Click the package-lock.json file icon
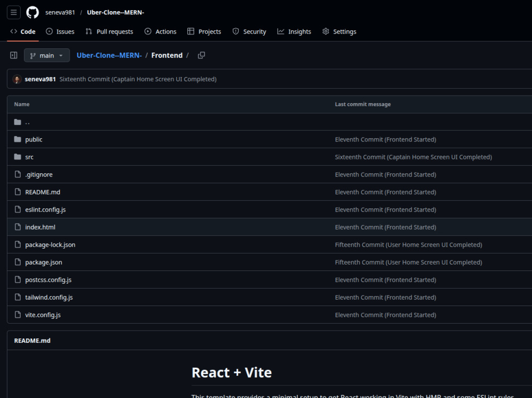532x398 pixels. pyautogui.click(x=18, y=244)
